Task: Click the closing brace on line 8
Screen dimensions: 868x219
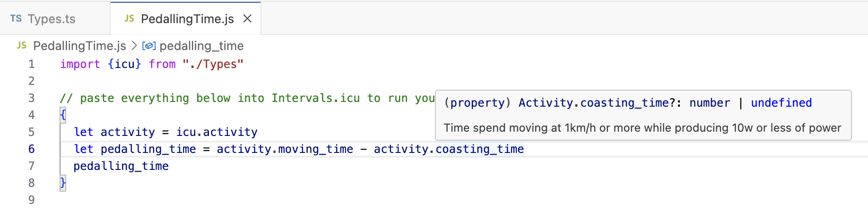Action: (63, 183)
